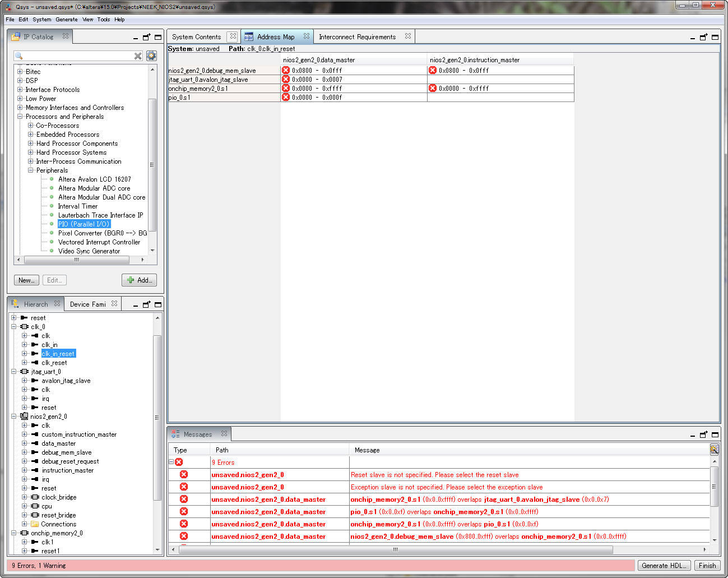Select Interval Timer in the Peripherals list
Screen dimensions: 728x578
click(x=78, y=206)
